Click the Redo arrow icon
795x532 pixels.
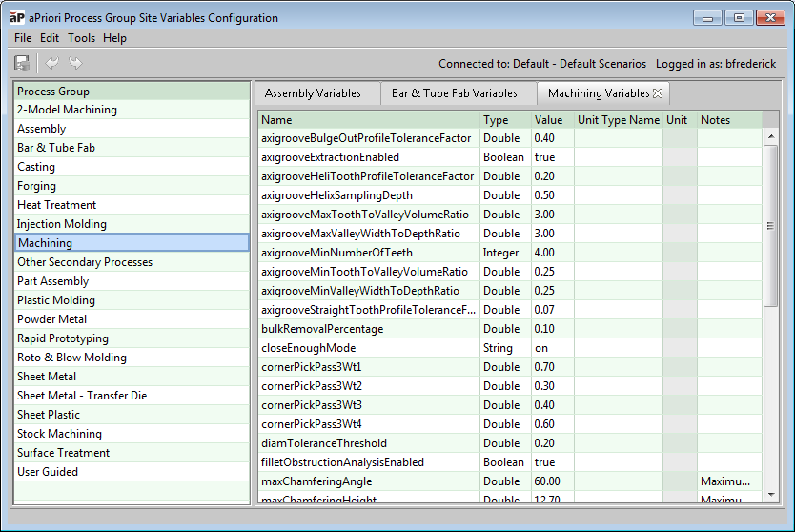pyautogui.click(x=75, y=64)
